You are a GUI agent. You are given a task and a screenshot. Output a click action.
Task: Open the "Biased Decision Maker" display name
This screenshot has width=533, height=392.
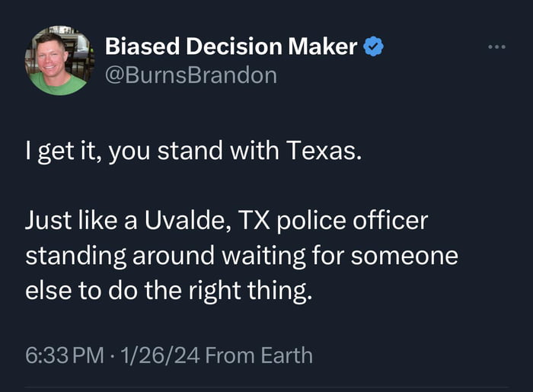tap(231, 47)
